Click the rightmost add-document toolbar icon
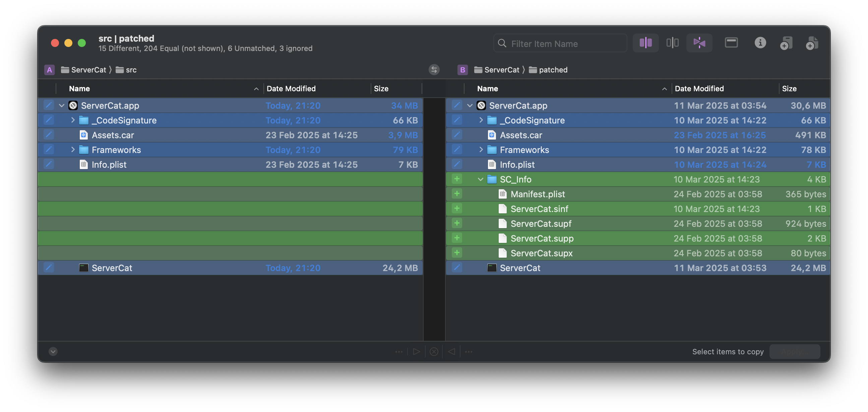This screenshot has height=412, width=868. (812, 43)
